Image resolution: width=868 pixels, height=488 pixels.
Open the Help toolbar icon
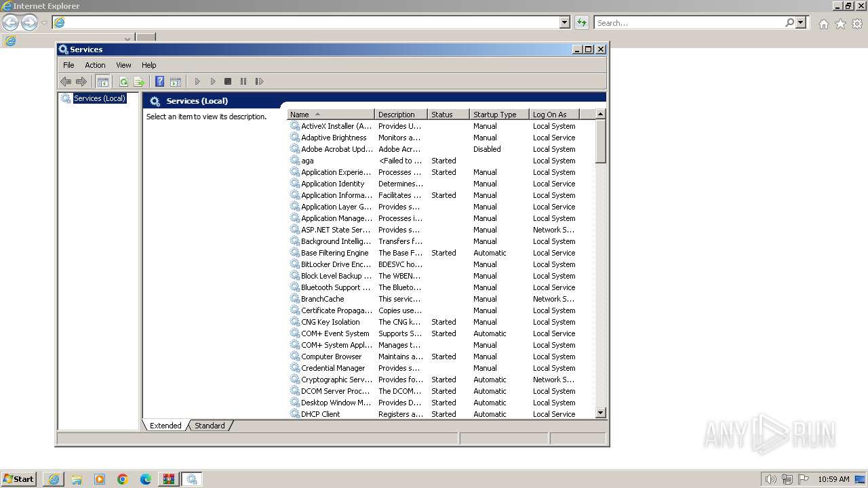[x=159, y=81]
